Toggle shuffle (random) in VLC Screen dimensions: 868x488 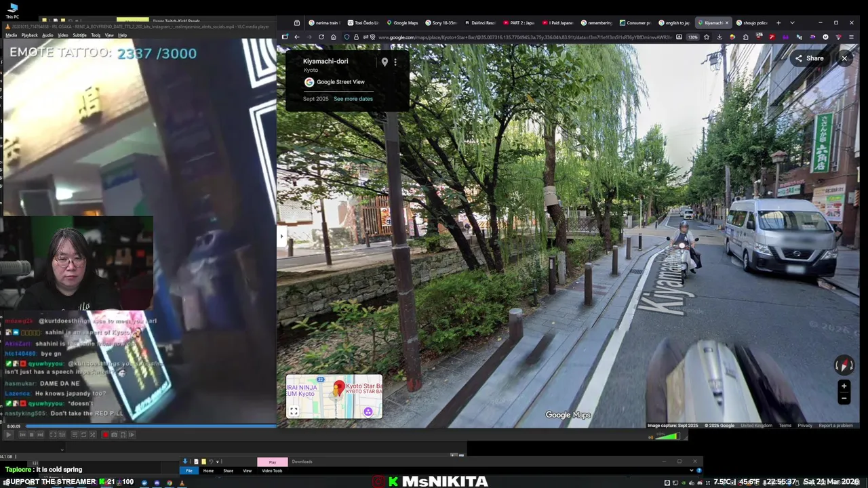(92, 435)
